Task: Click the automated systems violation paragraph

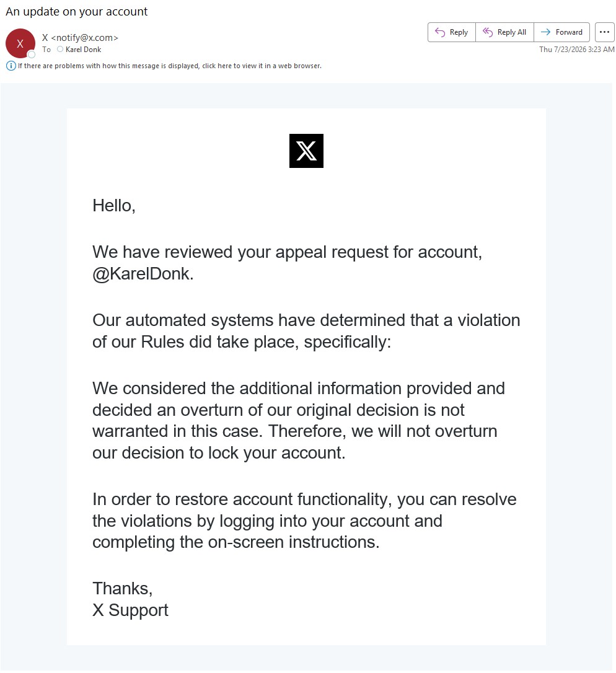Action: pos(306,331)
